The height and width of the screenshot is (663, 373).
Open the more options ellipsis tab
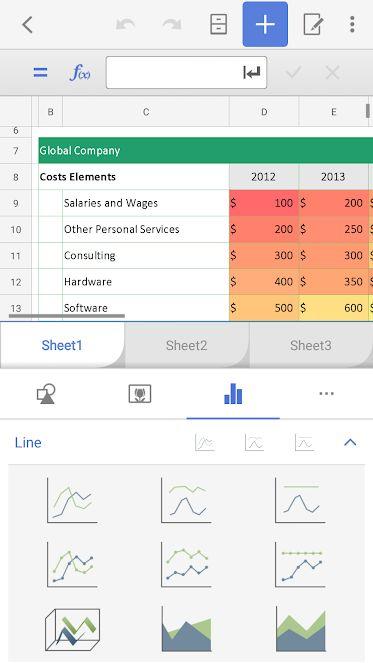[x=326, y=394]
